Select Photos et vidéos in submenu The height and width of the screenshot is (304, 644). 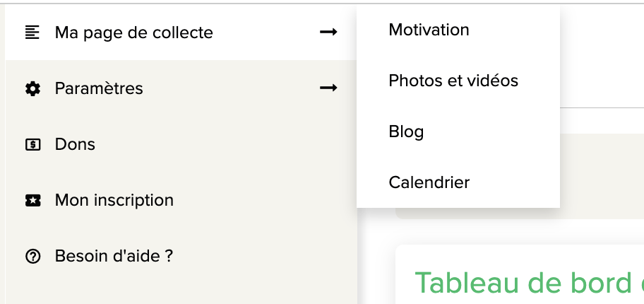click(453, 81)
